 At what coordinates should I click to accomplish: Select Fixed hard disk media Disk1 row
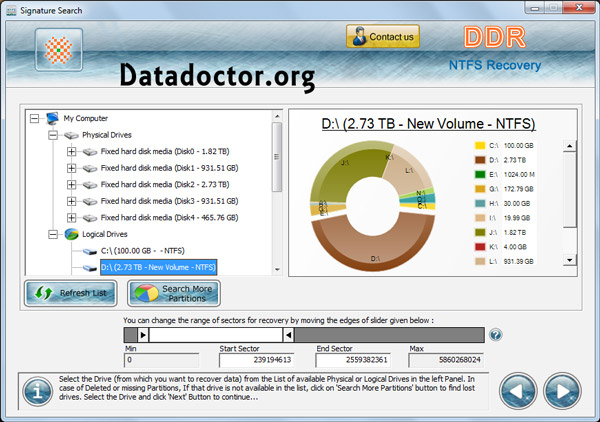[170, 168]
